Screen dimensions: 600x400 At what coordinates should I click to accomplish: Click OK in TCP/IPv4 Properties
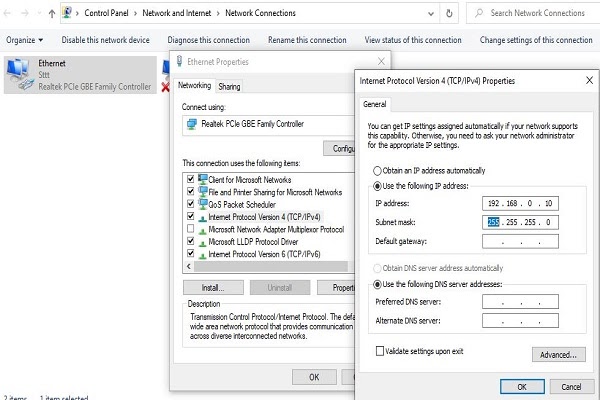pos(522,387)
